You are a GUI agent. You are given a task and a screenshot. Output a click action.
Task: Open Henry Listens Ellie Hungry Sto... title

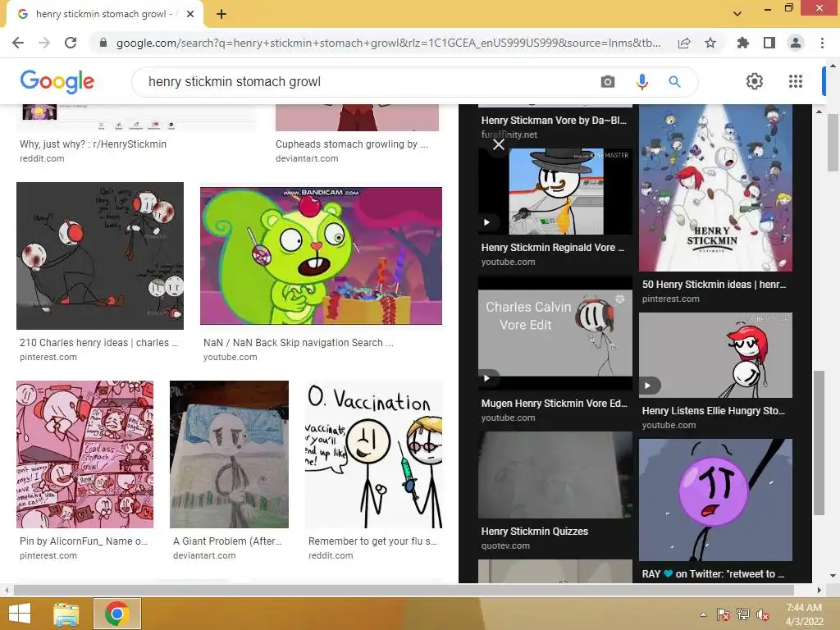click(x=714, y=411)
